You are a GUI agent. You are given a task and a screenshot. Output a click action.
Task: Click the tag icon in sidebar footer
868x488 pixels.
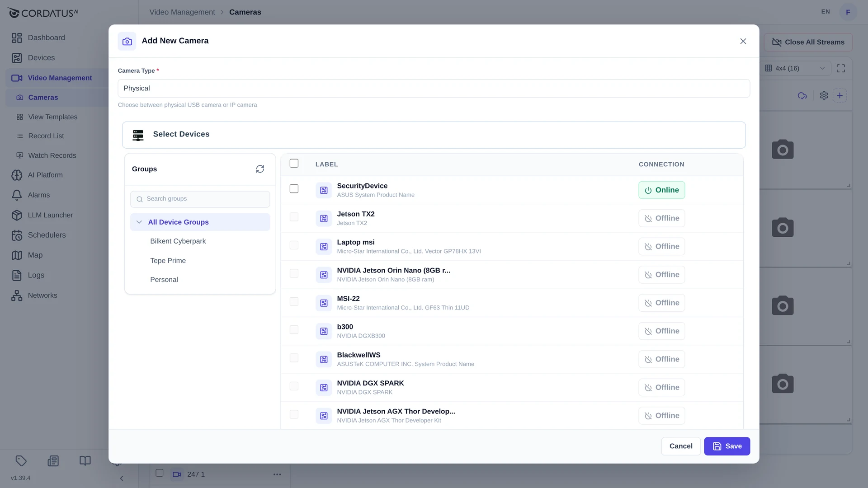[x=21, y=461]
